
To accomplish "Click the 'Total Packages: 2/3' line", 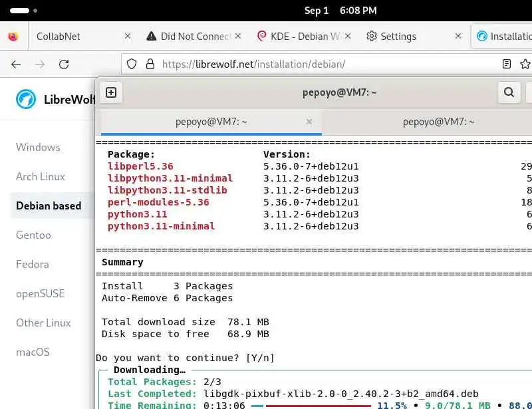I will 164,382.
